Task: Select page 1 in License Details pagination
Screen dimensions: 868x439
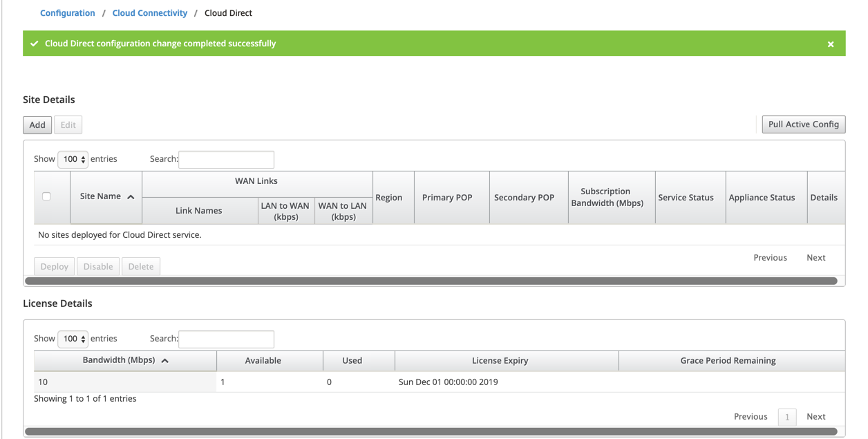Action: [x=787, y=417]
